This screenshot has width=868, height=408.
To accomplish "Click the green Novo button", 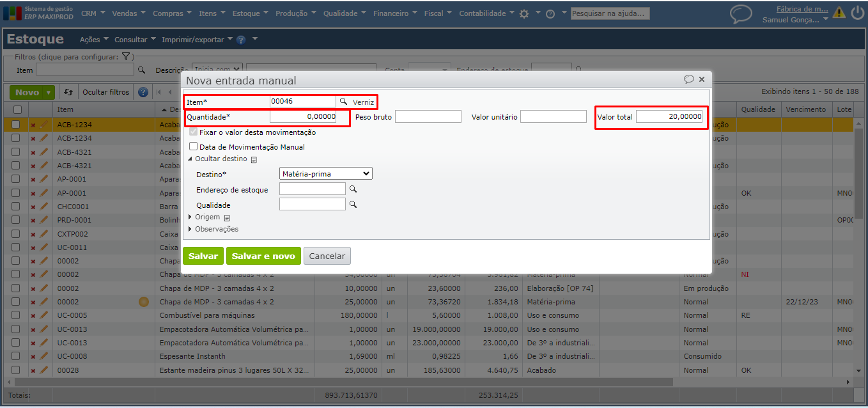I will 27,93.
